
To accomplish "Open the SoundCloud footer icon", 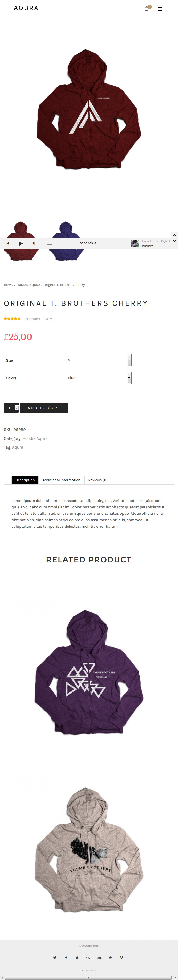I will [99, 958].
